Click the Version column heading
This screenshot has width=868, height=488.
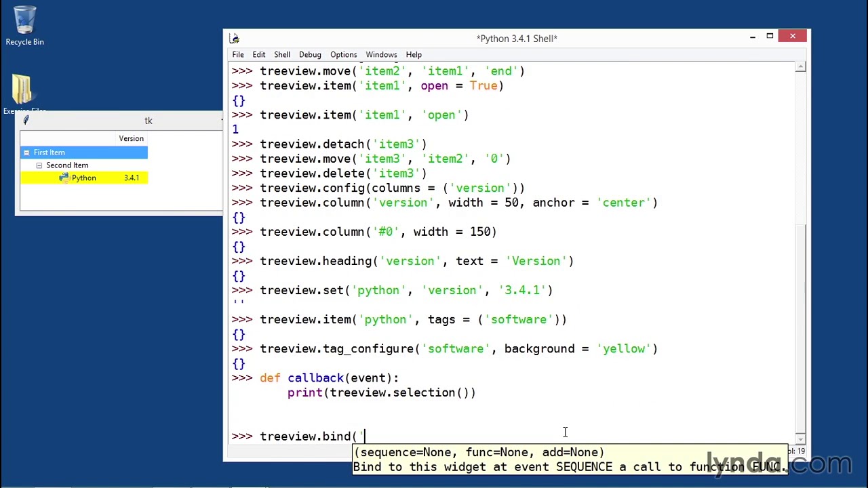coord(132,138)
